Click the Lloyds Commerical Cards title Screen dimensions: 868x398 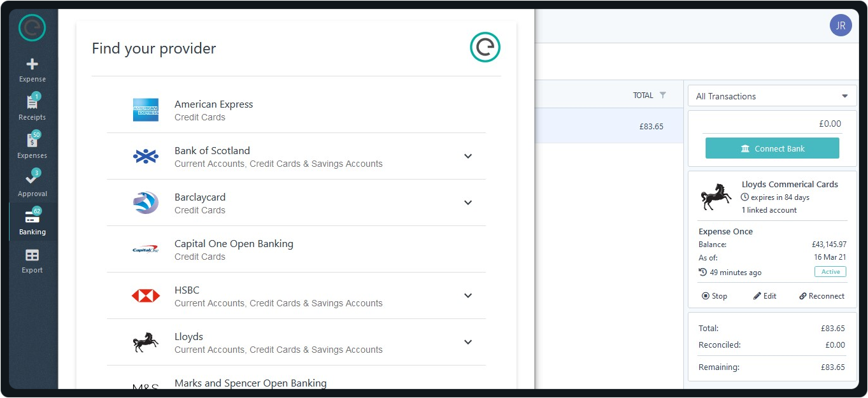pyautogui.click(x=790, y=184)
